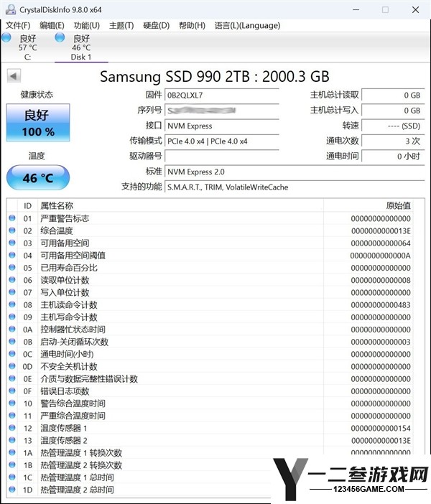Select the 启动-关闭循环次数 attribute name

74,342
